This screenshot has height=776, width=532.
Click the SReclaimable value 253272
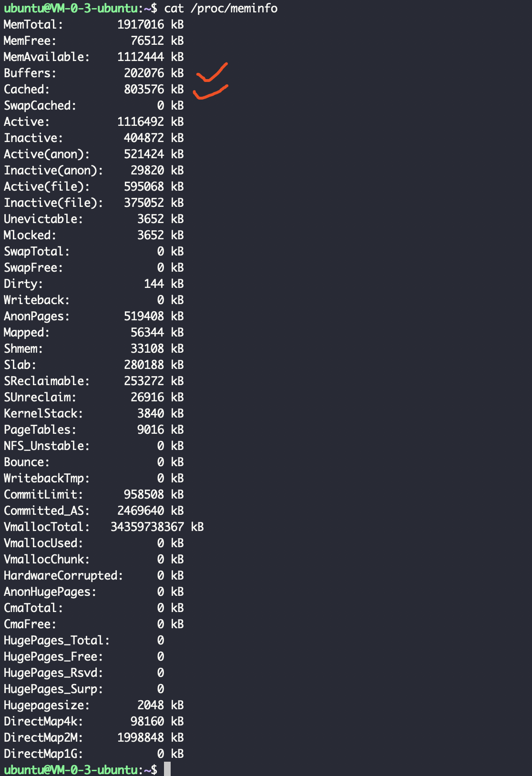(144, 381)
